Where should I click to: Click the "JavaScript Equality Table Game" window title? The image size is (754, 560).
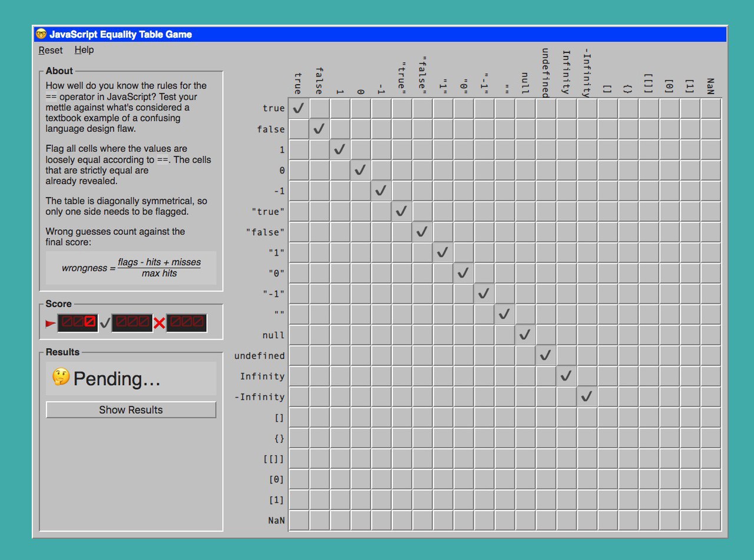[x=121, y=34]
